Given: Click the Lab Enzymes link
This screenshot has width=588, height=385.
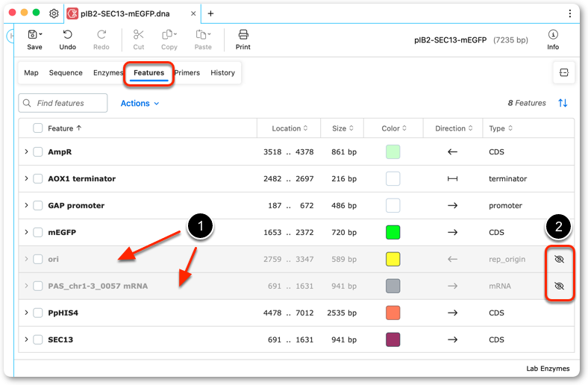Looking at the screenshot, I should [548, 369].
